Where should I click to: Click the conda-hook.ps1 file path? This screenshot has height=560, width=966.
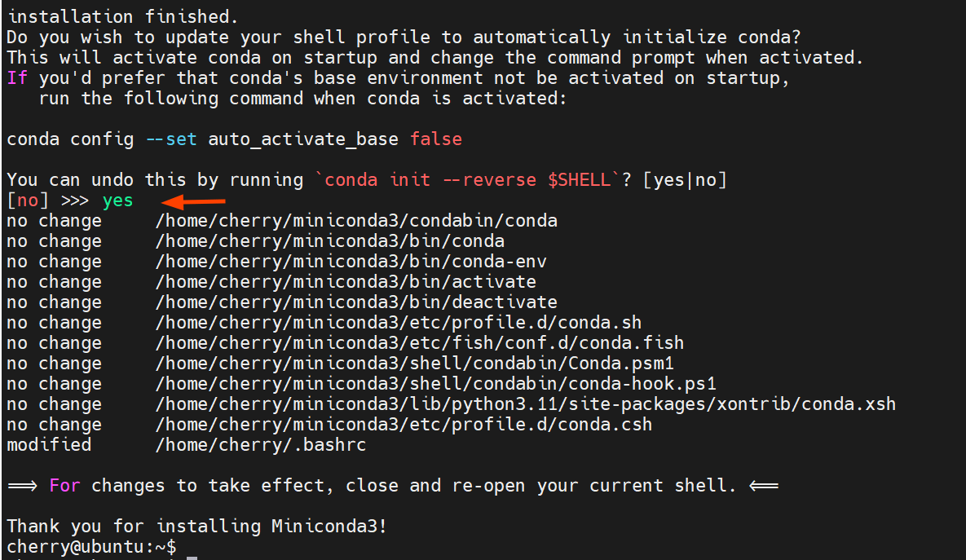tap(435, 384)
